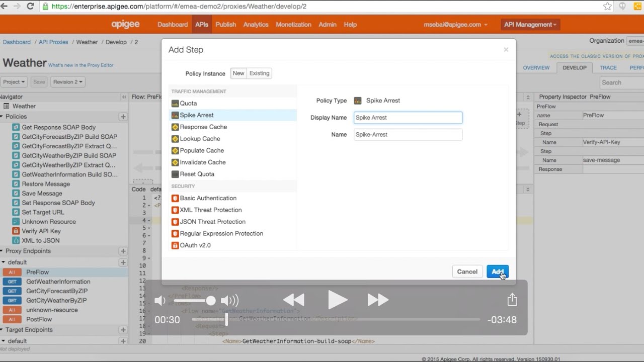
Task: Select the JSON Threat Protection icon
Action: (x=175, y=222)
